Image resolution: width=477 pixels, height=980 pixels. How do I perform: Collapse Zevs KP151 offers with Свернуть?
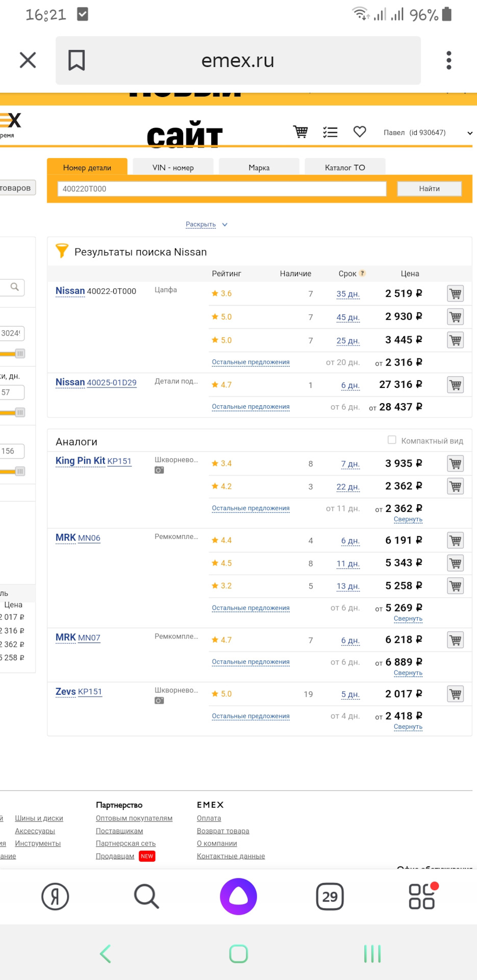tap(408, 727)
